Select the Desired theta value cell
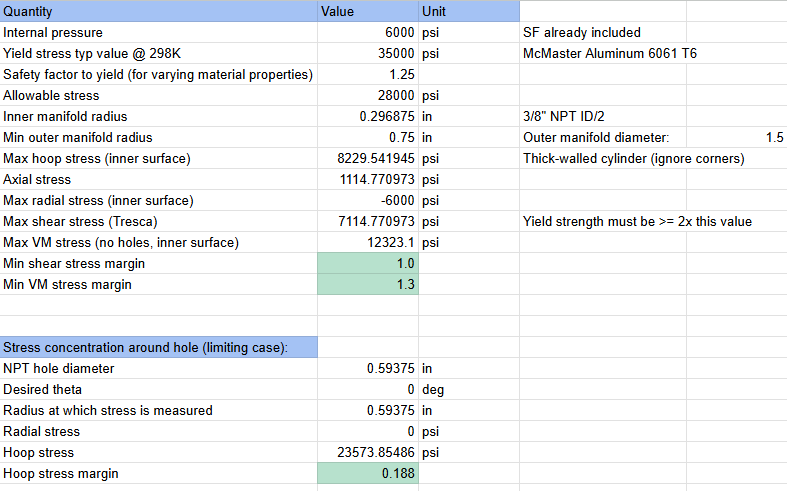This screenshot has height=491, width=787. (x=367, y=389)
